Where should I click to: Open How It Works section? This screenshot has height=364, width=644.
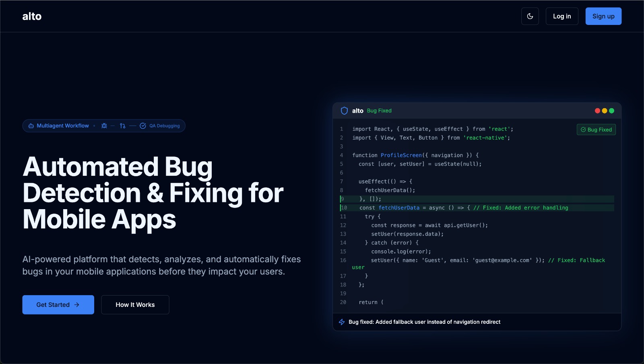135,305
